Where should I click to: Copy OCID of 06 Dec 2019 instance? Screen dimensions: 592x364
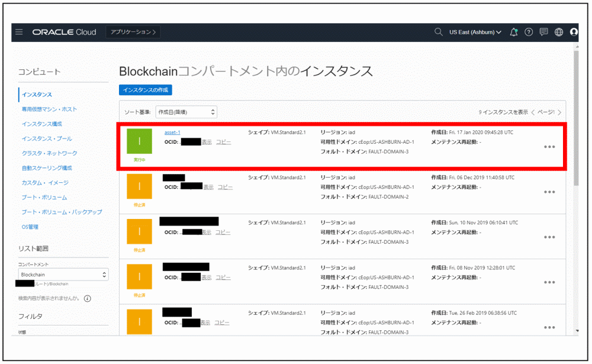[x=226, y=187]
